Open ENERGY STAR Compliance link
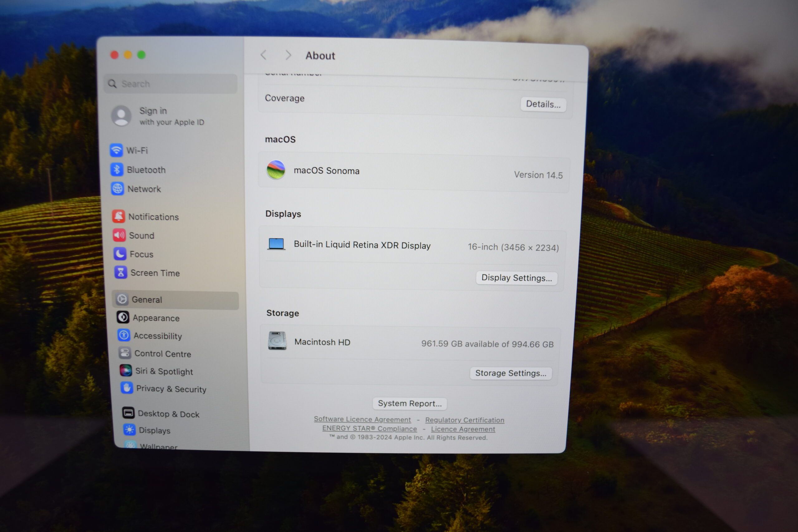 (x=369, y=429)
